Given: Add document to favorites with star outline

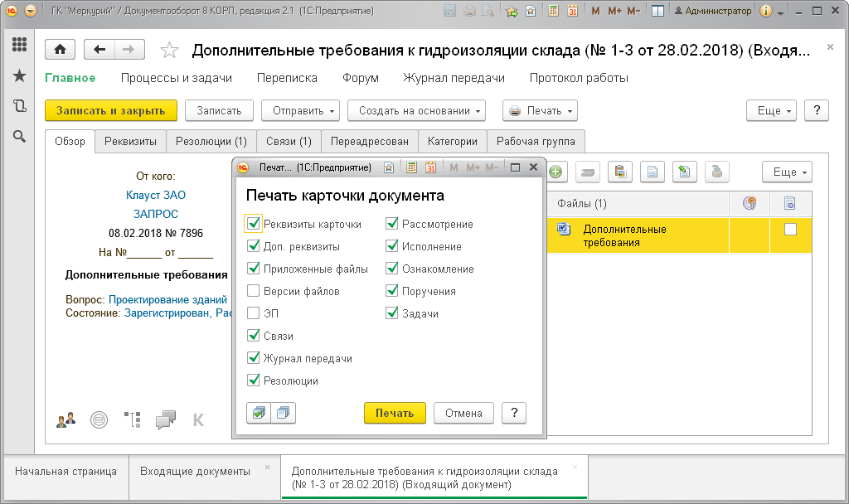Looking at the screenshot, I should pyautogui.click(x=169, y=51).
